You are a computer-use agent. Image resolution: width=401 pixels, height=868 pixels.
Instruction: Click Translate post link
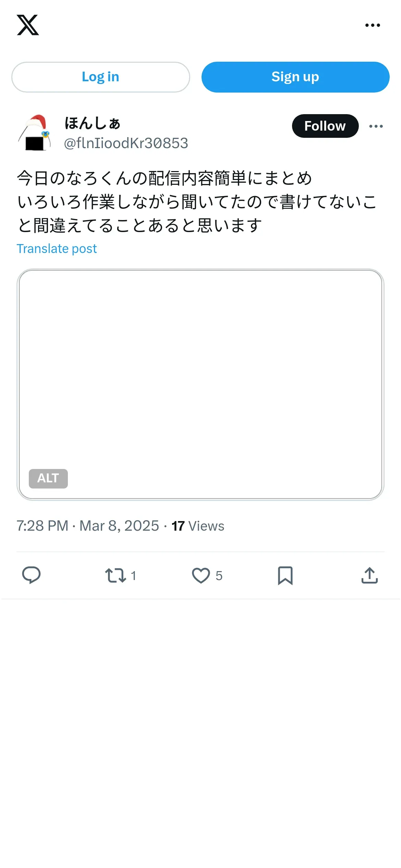coord(57,249)
